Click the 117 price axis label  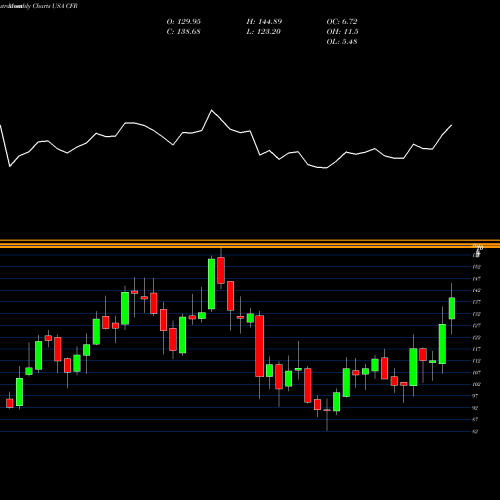(476, 349)
